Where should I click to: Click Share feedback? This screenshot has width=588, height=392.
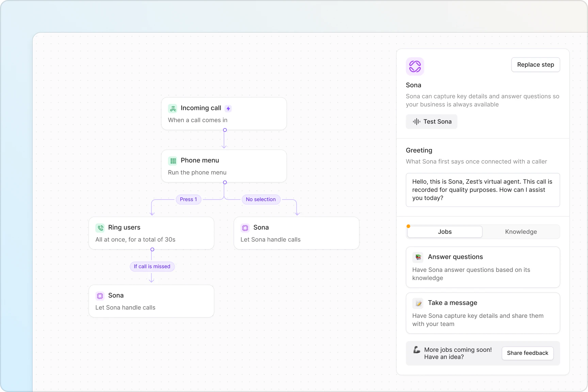click(527, 353)
